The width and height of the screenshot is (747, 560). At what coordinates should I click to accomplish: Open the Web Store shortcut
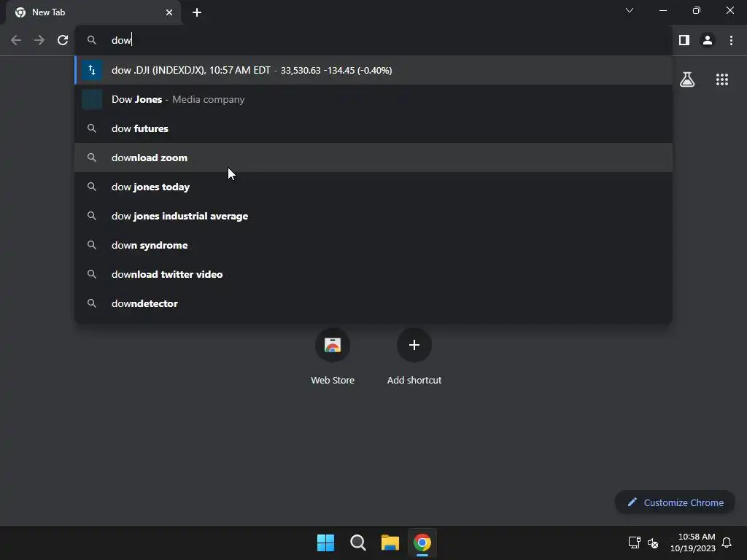click(333, 357)
